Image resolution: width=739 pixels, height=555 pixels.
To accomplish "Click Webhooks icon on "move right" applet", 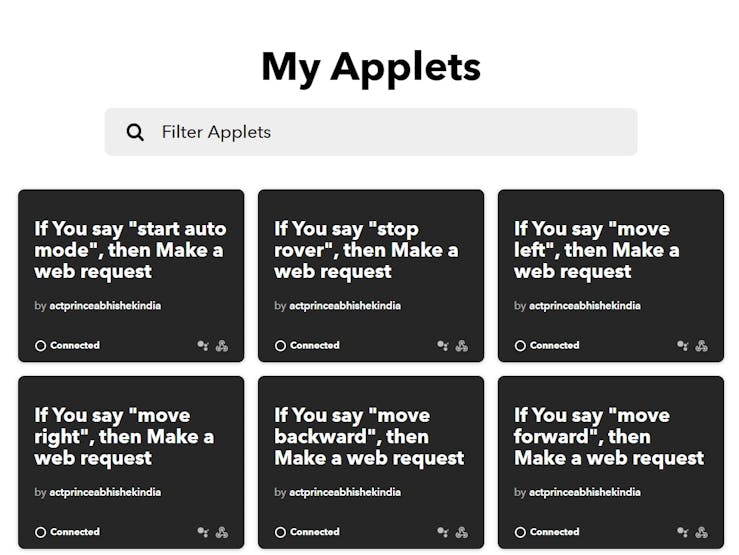I will (x=222, y=533).
